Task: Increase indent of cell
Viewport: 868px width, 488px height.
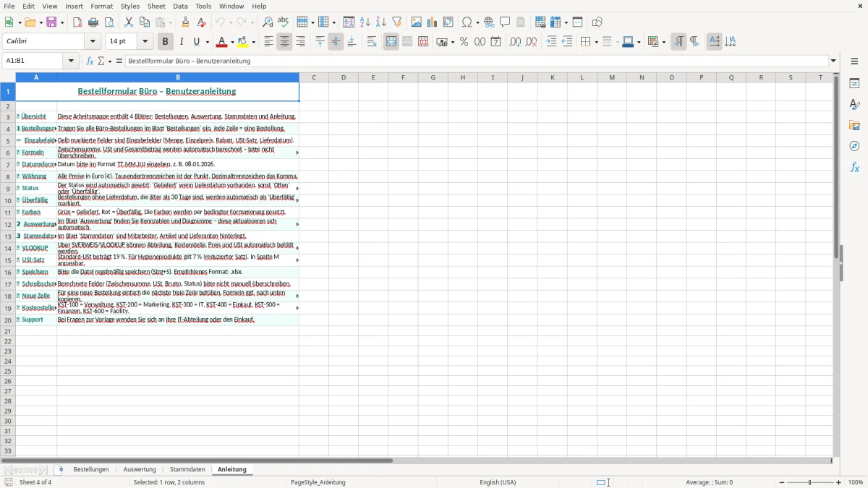Action: [x=551, y=42]
